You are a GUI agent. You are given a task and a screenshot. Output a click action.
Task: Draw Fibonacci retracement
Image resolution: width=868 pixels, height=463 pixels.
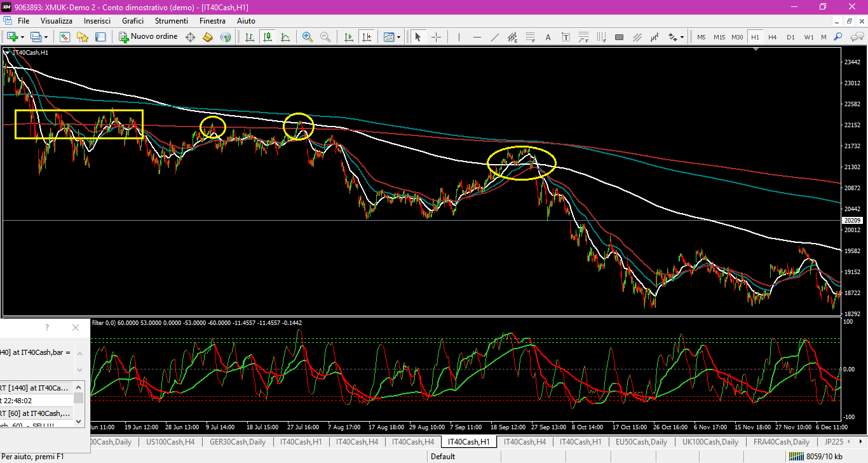pos(530,37)
